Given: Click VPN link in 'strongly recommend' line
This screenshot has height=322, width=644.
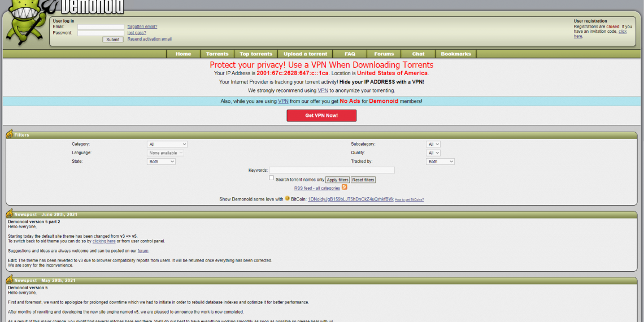Looking at the screenshot, I should click(x=323, y=90).
